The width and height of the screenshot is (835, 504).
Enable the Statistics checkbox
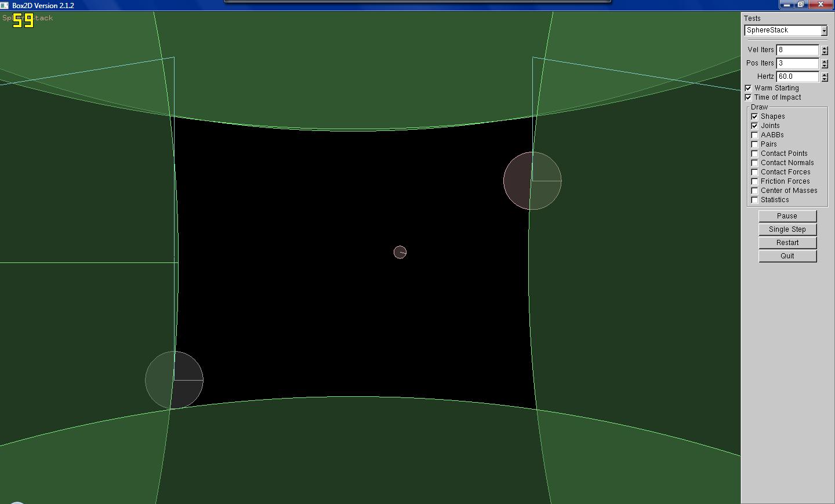(754, 200)
